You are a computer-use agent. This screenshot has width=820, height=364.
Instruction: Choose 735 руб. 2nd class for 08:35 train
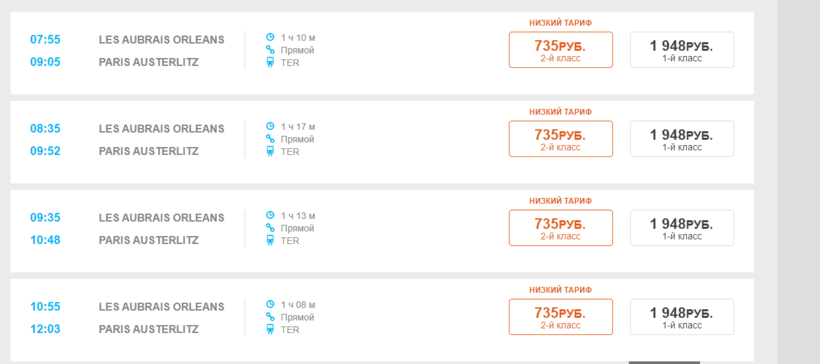point(561,139)
